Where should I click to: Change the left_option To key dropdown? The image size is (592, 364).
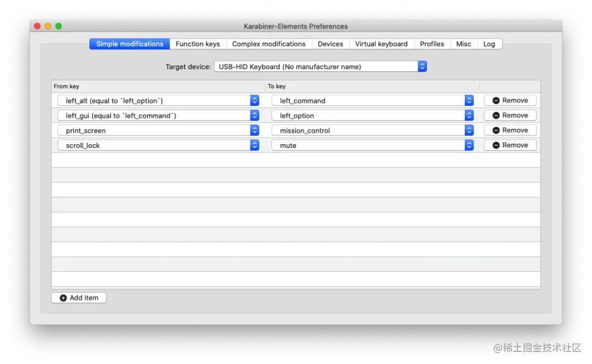coord(373,116)
